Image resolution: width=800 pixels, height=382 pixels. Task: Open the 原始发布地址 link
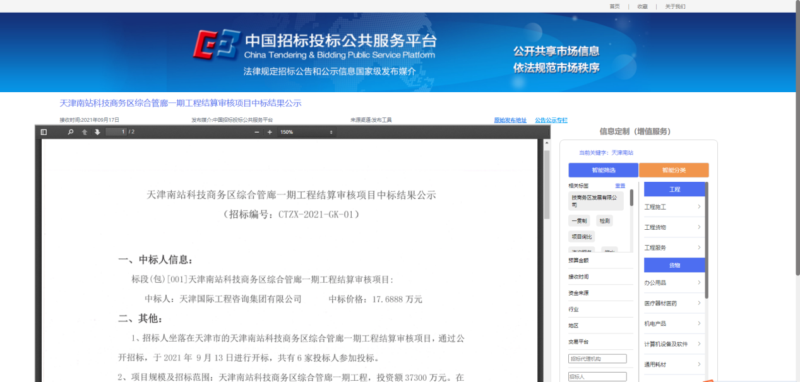point(510,120)
